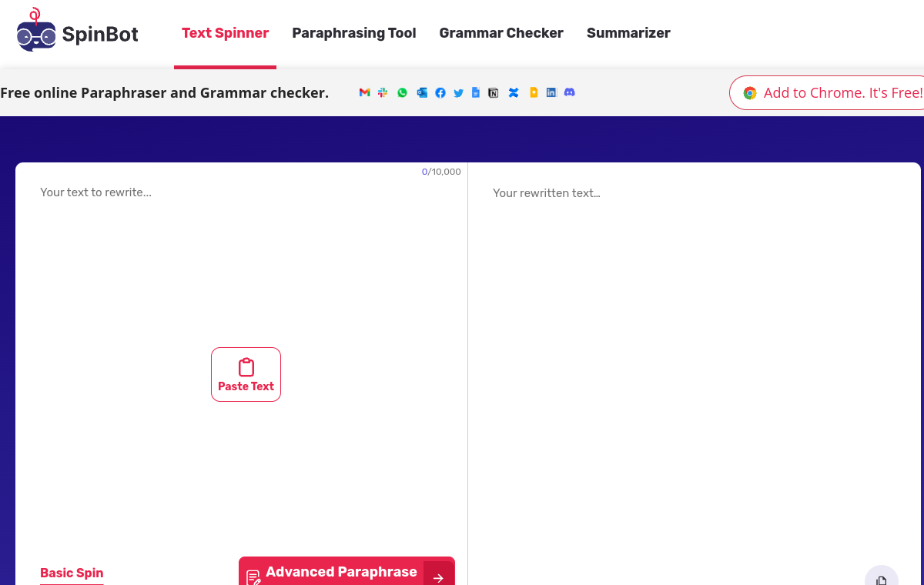The width and height of the screenshot is (924, 585).
Task: Switch to Grammar Checker tab
Action: click(x=501, y=33)
